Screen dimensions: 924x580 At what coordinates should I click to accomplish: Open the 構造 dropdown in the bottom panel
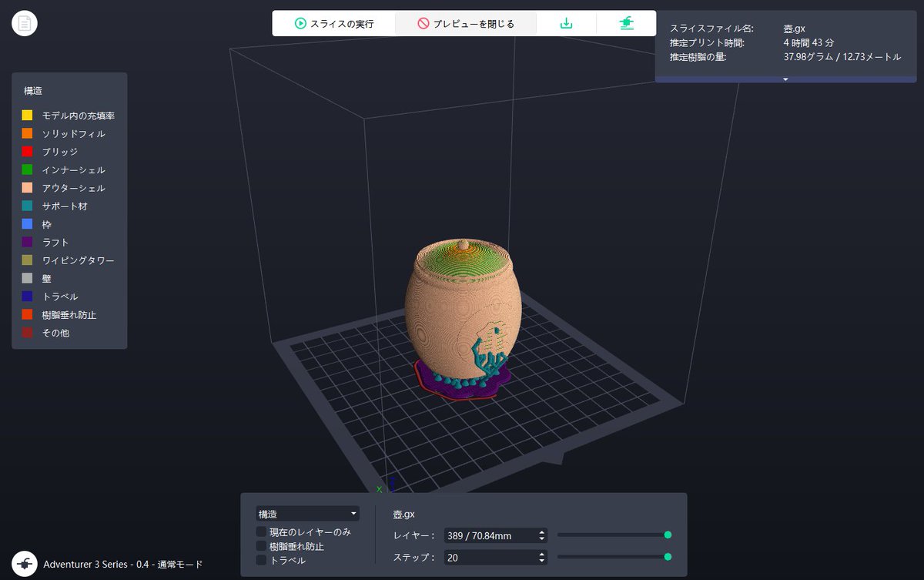[x=307, y=513]
